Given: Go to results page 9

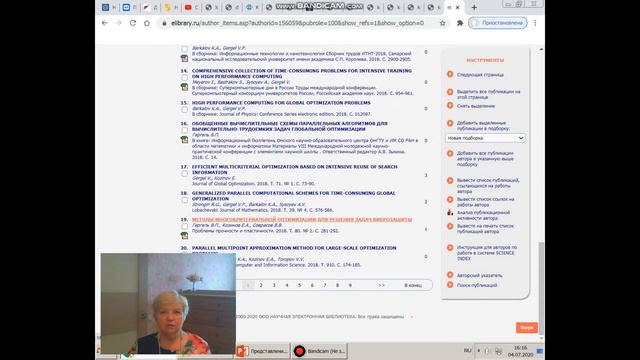Looking at the screenshot, I should [350, 285].
